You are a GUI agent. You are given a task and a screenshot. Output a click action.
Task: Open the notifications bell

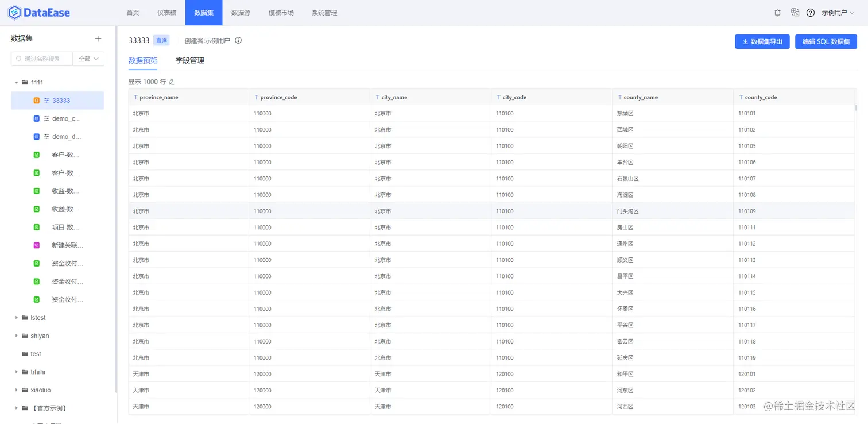click(x=778, y=13)
